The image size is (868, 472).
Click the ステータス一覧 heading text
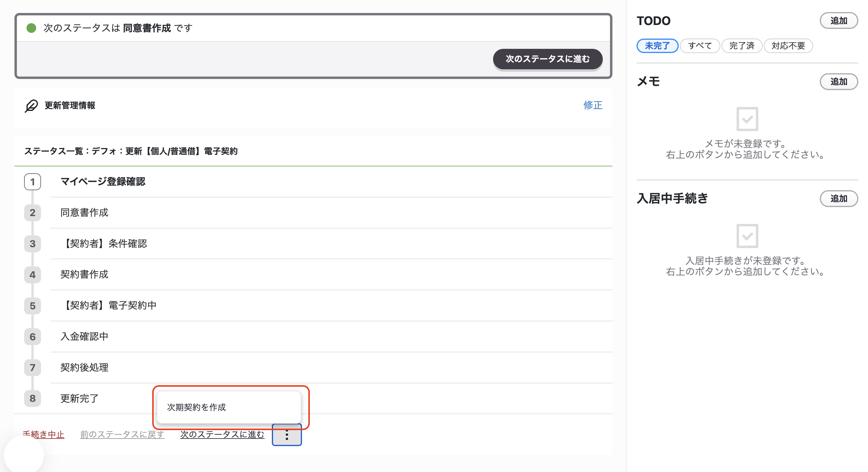click(x=131, y=151)
